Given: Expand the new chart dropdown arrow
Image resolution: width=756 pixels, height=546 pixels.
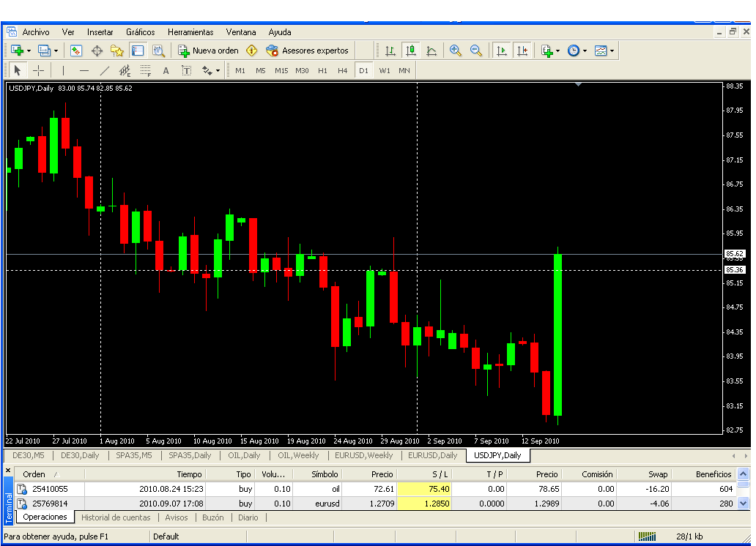Looking at the screenshot, I should (29, 51).
